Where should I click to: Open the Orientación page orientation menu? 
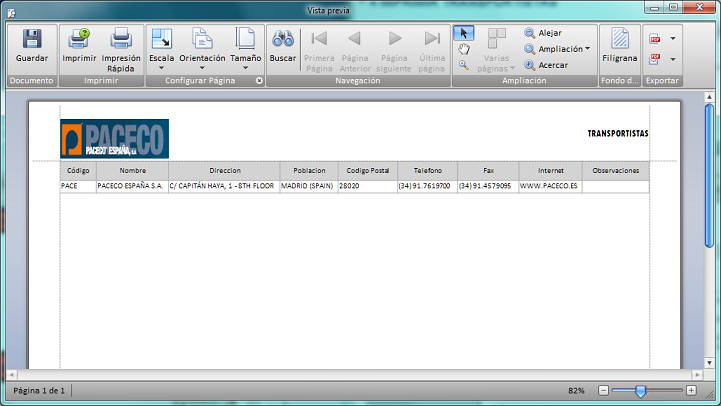point(202,49)
